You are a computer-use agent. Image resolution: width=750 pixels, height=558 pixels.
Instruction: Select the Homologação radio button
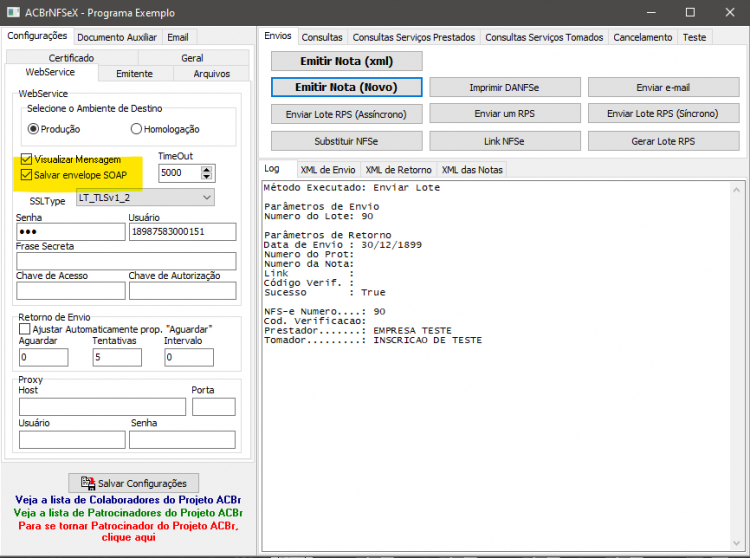click(136, 129)
